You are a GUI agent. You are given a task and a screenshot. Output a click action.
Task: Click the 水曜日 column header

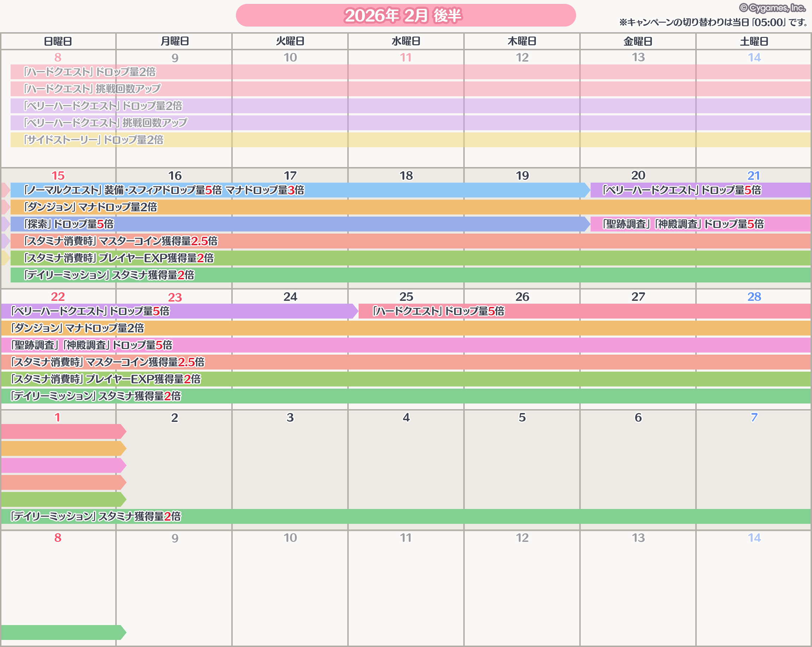pos(406,41)
